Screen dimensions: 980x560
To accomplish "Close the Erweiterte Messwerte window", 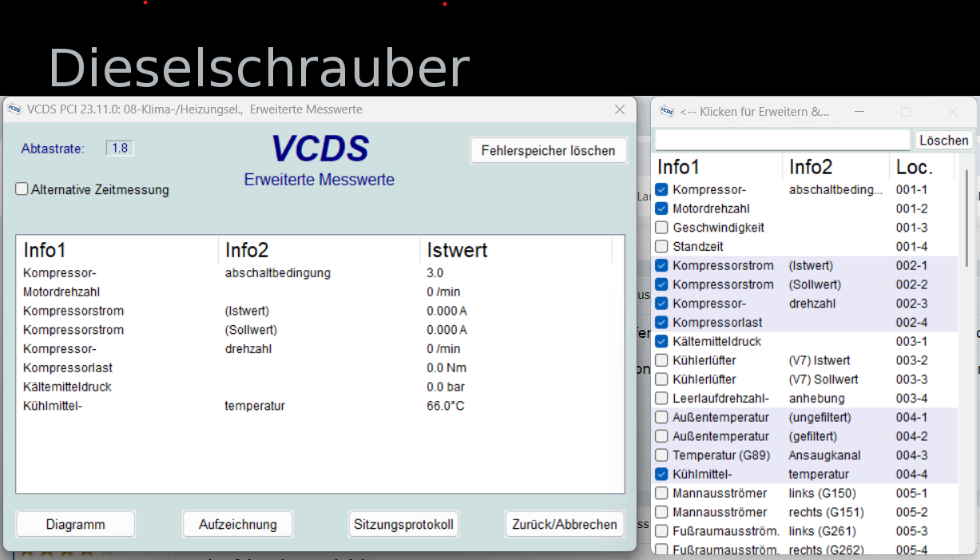I will [x=620, y=109].
